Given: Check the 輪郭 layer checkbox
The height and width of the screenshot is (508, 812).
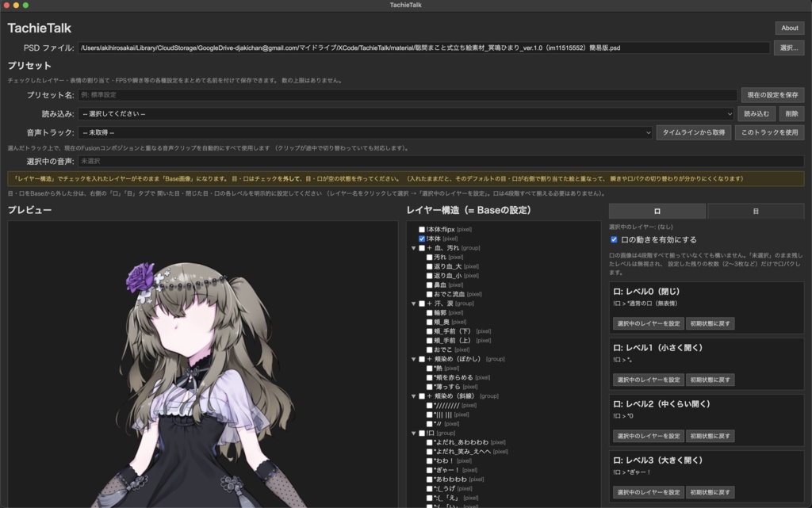Looking at the screenshot, I should click(429, 312).
